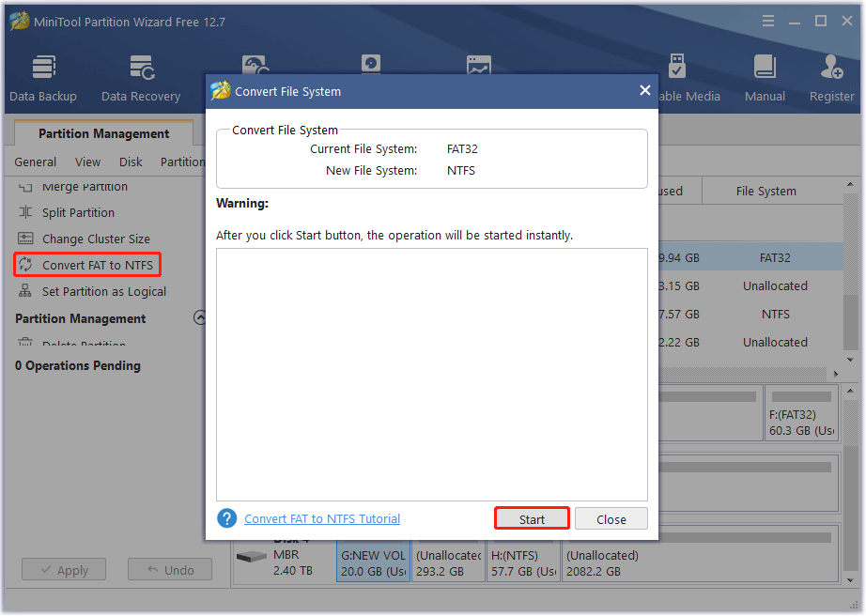866x616 pixels.
Task: Open the General menu
Action: coord(36,162)
